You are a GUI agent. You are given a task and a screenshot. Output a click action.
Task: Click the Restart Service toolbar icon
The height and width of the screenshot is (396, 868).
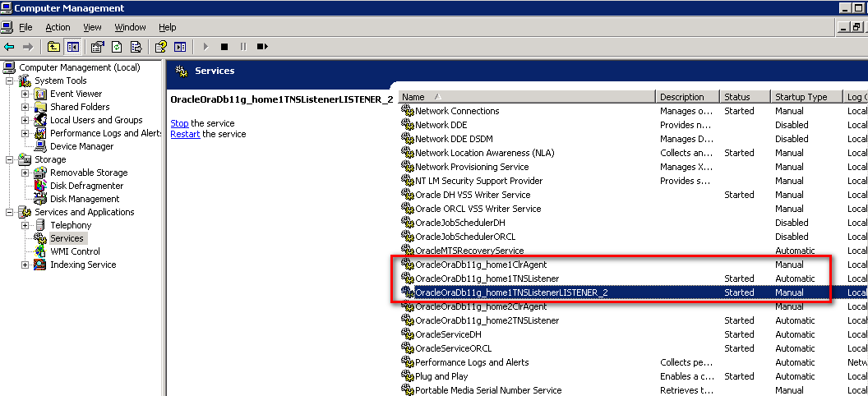click(262, 47)
